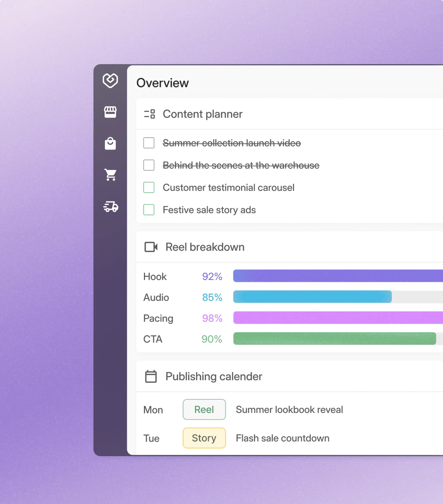Click the Reel tag for Monday
This screenshot has width=443, height=504.
[204, 409]
